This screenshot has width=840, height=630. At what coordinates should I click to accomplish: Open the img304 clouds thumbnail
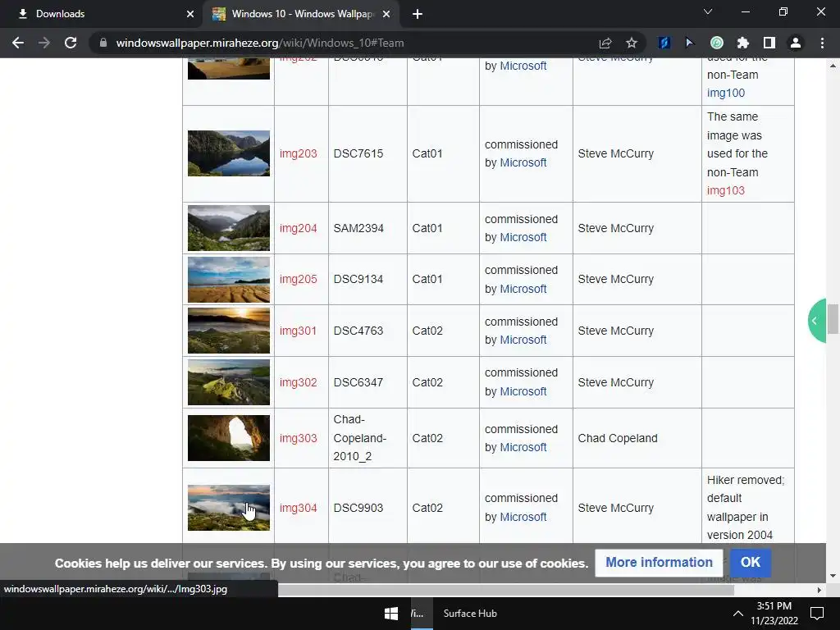click(x=229, y=508)
